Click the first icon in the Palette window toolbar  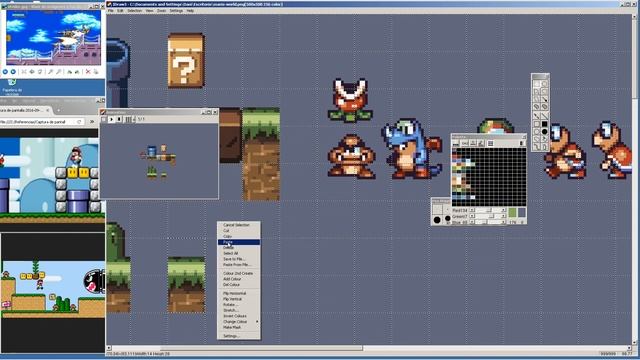(456, 143)
